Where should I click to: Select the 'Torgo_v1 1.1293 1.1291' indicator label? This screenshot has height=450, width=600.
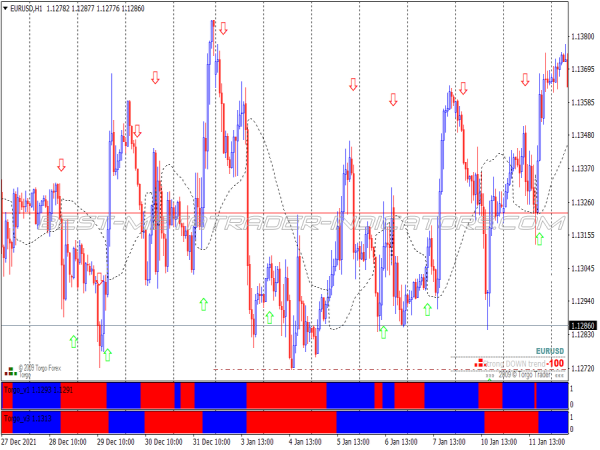[38, 390]
